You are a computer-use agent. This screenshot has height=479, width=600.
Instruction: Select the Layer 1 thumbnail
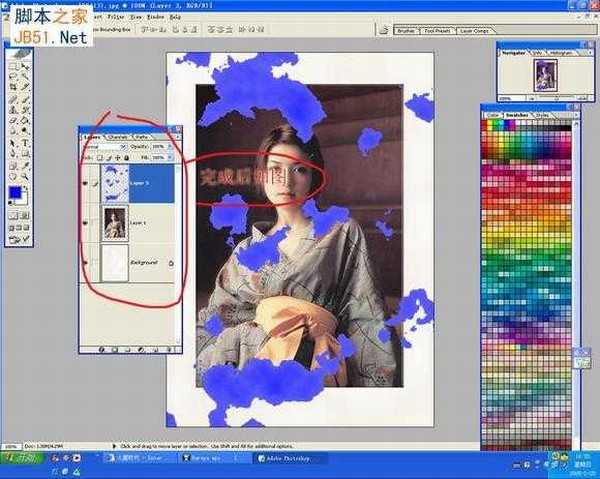point(114,225)
